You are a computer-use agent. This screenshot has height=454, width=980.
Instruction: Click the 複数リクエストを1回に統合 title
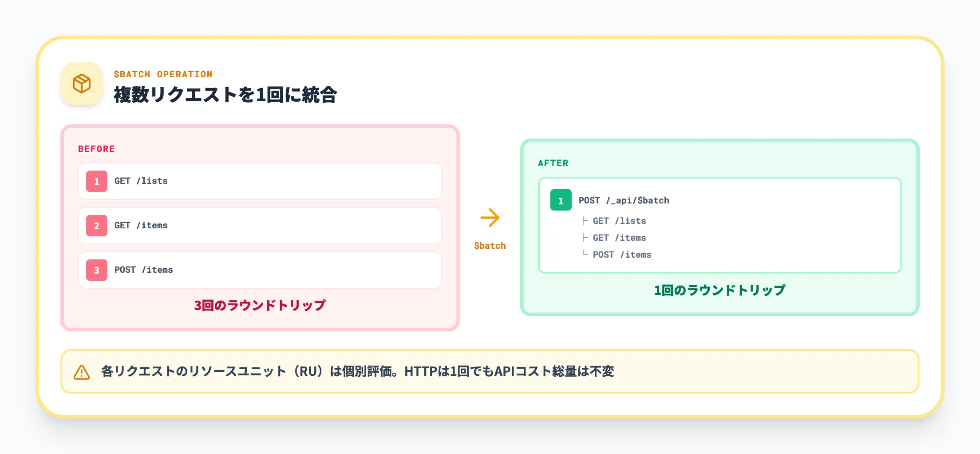pyautogui.click(x=226, y=94)
